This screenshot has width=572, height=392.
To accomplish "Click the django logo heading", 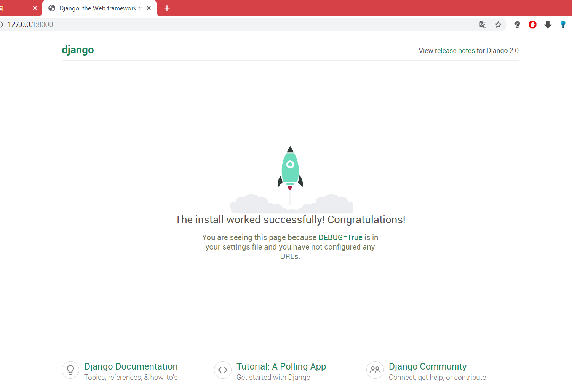I will pyautogui.click(x=78, y=50).
